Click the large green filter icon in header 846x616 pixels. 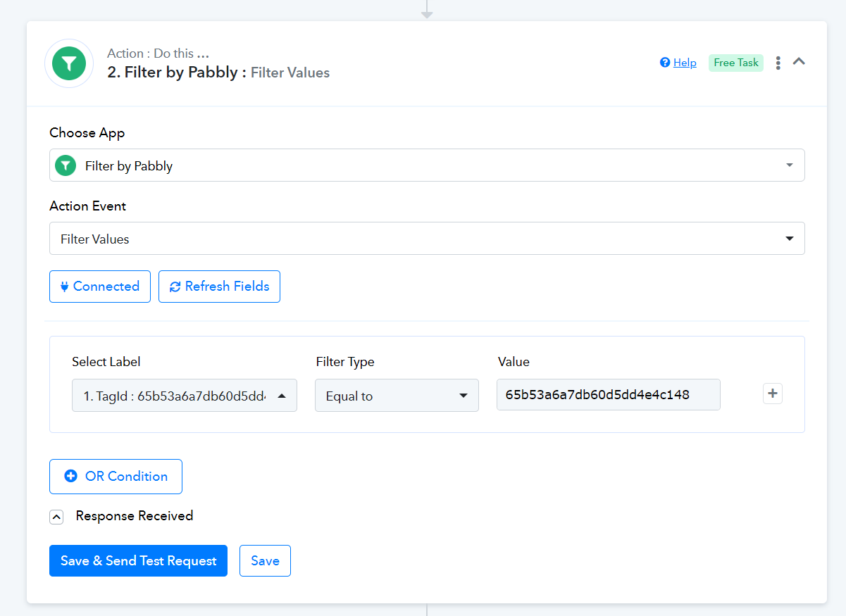[69, 63]
